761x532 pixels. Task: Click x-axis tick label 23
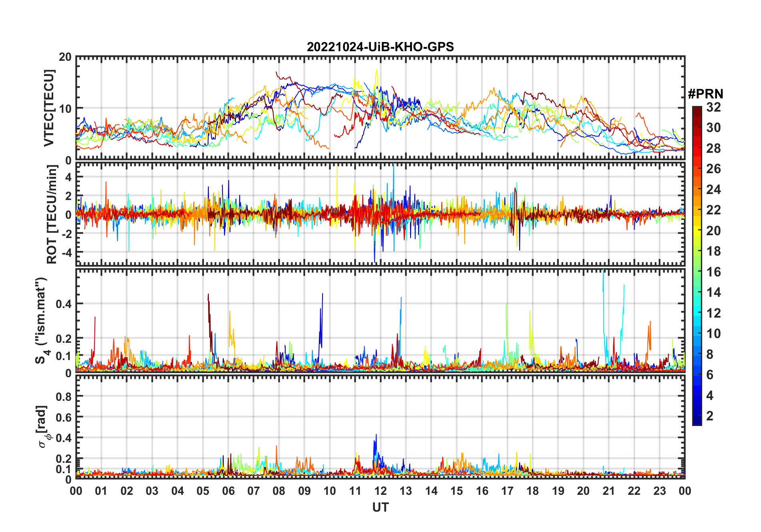(x=659, y=491)
